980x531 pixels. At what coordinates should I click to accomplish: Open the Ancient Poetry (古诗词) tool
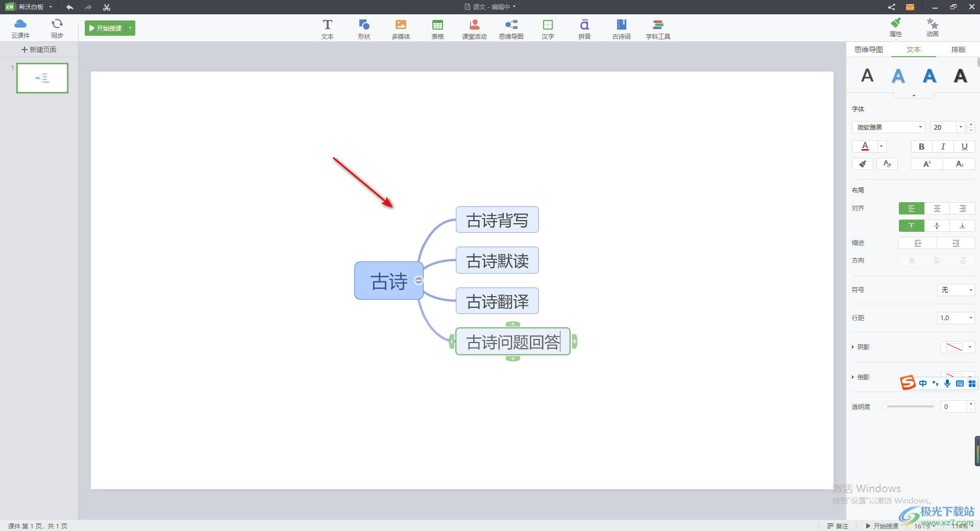pos(621,29)
